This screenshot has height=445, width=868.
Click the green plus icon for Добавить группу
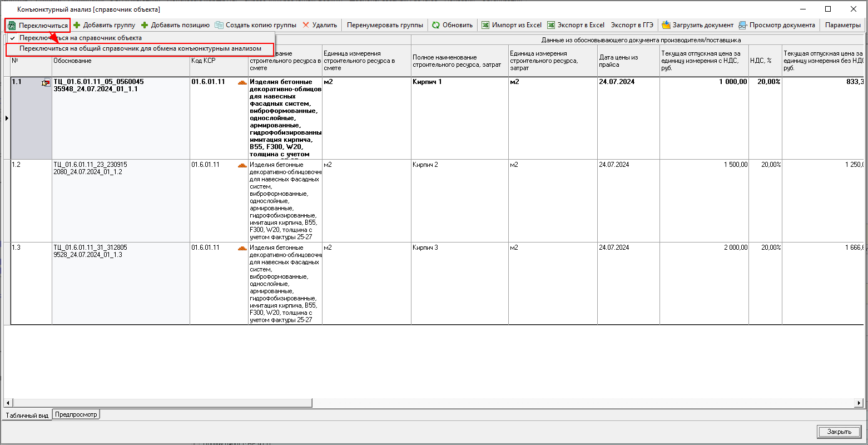pyautogui.click(x=77, y=25)
